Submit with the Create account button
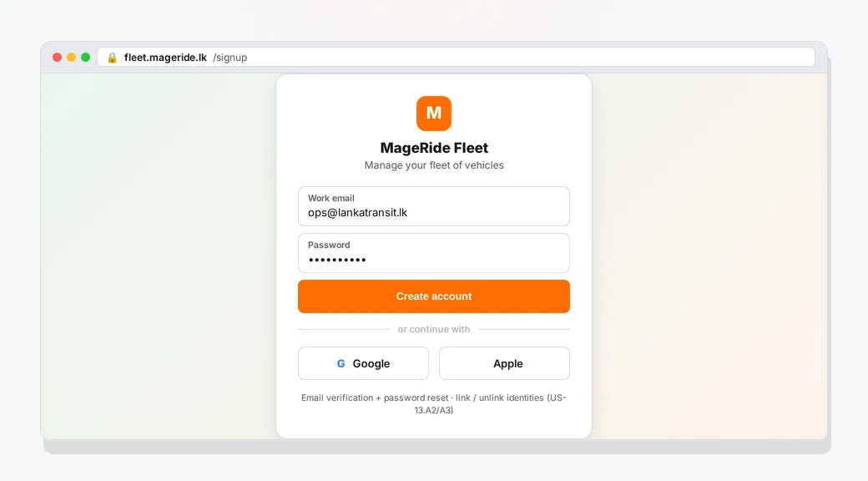The width and height of the screenshot is (868, 481). [433, 296]
